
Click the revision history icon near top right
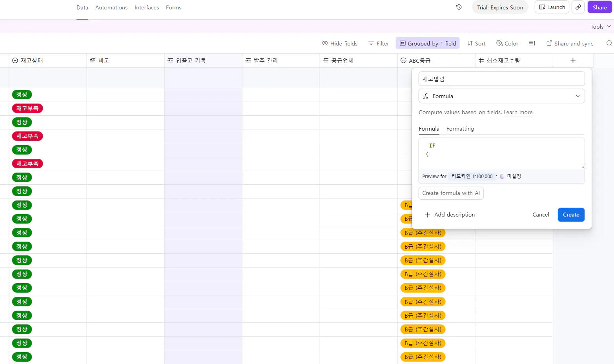(458, 7)
